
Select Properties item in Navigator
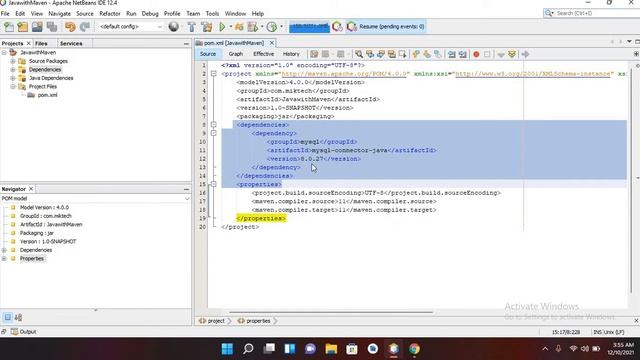(32, 259)
